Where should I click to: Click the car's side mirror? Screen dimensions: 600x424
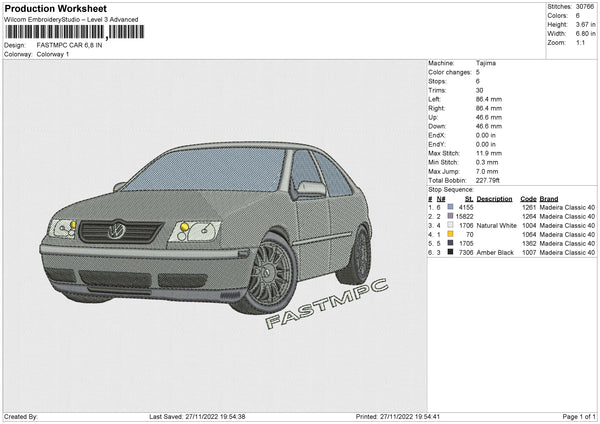[x=310, y=188]
